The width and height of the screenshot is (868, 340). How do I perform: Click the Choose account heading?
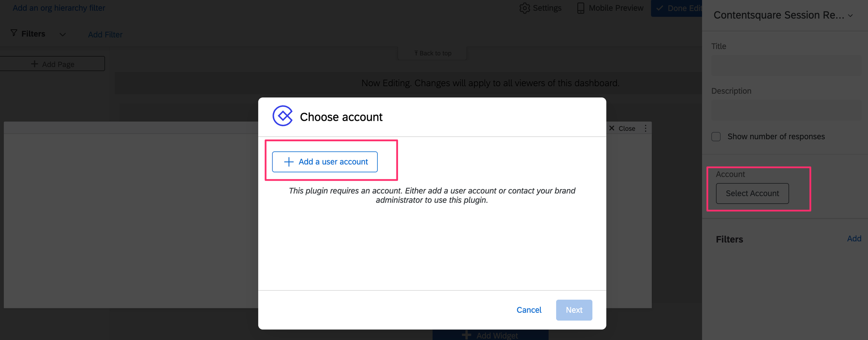341,117
